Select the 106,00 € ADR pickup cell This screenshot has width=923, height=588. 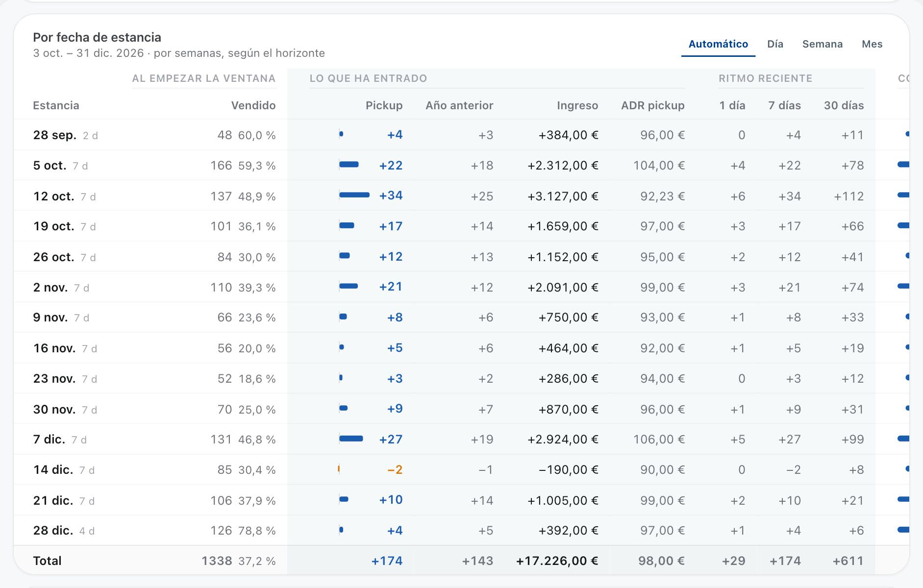(659, 439)
